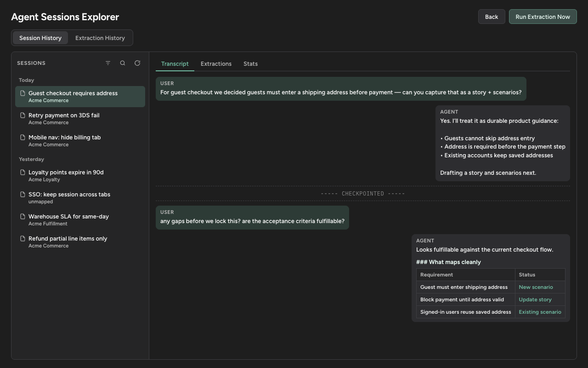Refresh the sessions list icon
588x368 pixels.
tap(137, 63)
